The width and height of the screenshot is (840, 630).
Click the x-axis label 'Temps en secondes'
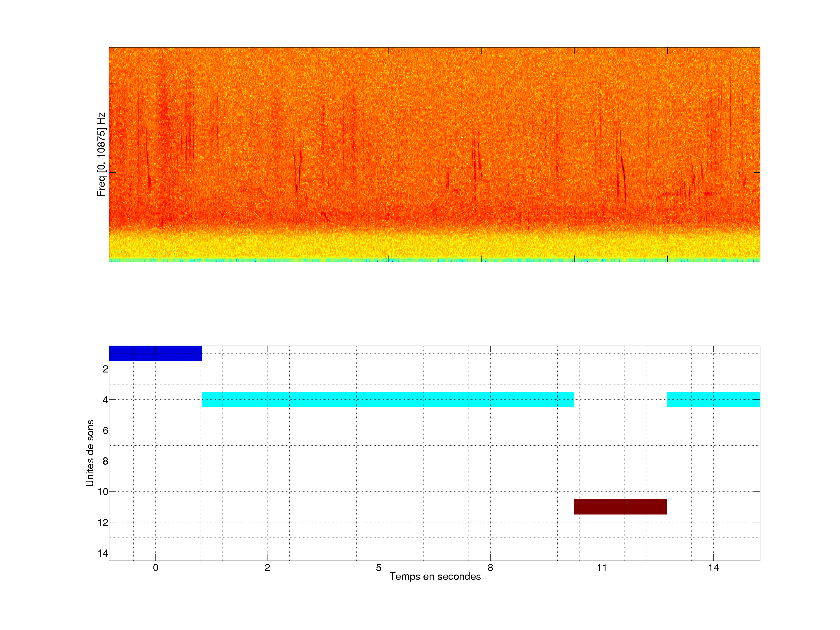click(x=435, y=576)
